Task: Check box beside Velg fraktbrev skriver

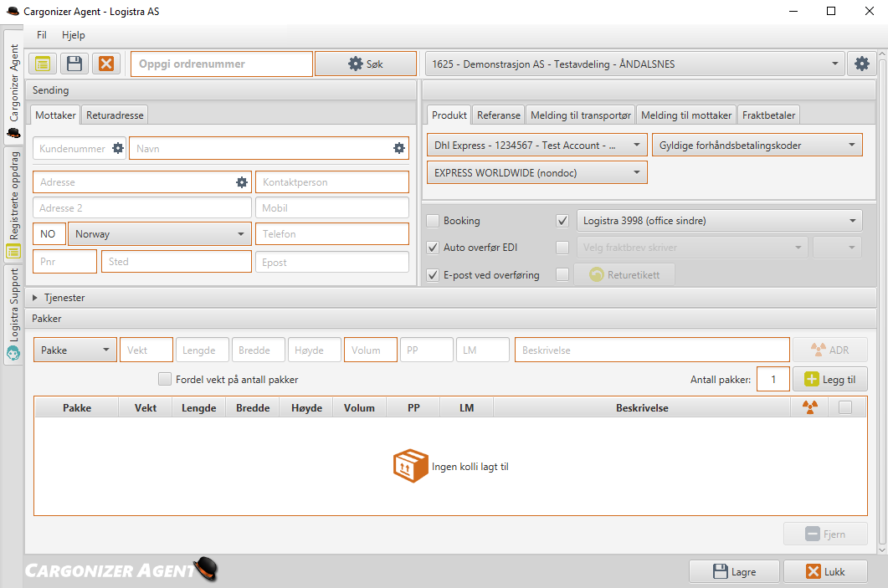Action: (x=562, y=248)
